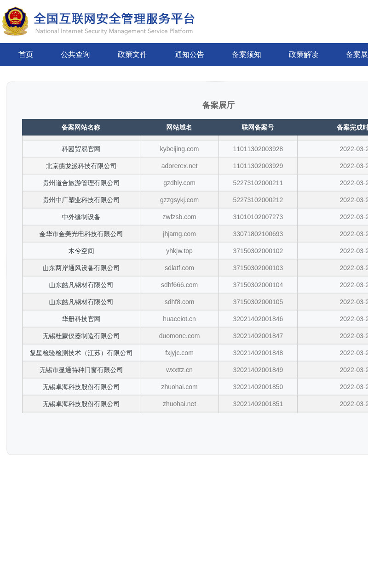Select 贵州中广塑业科技有限公司 cell
This screenshot has height=588, width=368.
(x=81, y=200)
